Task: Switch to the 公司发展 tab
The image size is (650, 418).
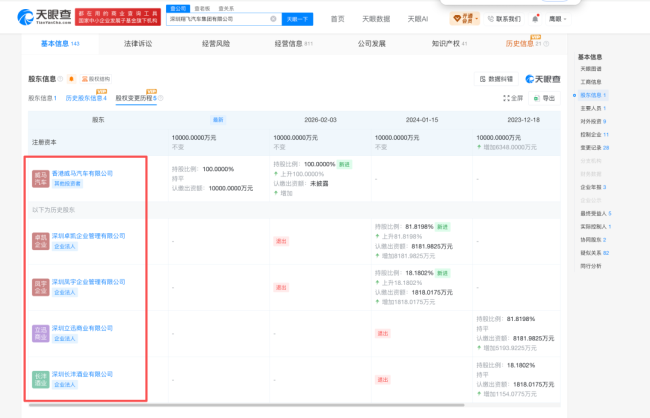Action: pyautogui.click(x=372, y=44)
